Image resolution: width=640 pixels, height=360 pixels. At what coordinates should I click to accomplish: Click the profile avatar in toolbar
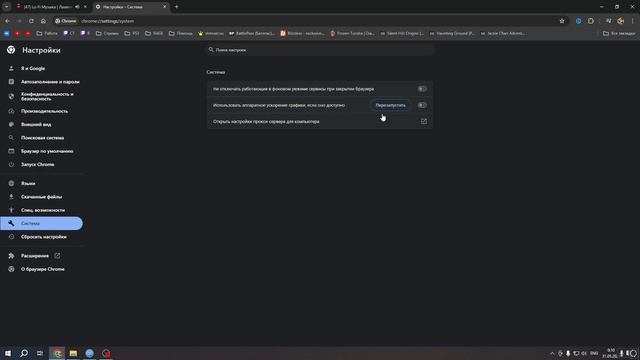click(x=621, y=21)
